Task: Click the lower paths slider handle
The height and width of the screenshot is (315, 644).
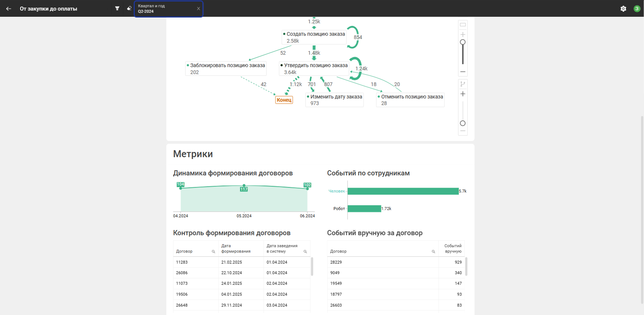Action: click(463, 123)
